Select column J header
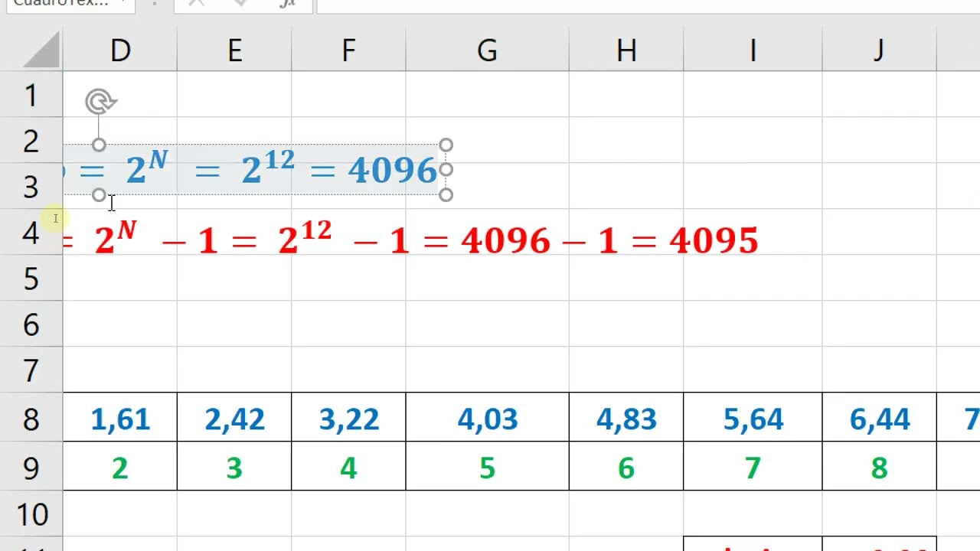Image resolution: width=980 pixels, height=551 pixels. [x=879, y=51]
